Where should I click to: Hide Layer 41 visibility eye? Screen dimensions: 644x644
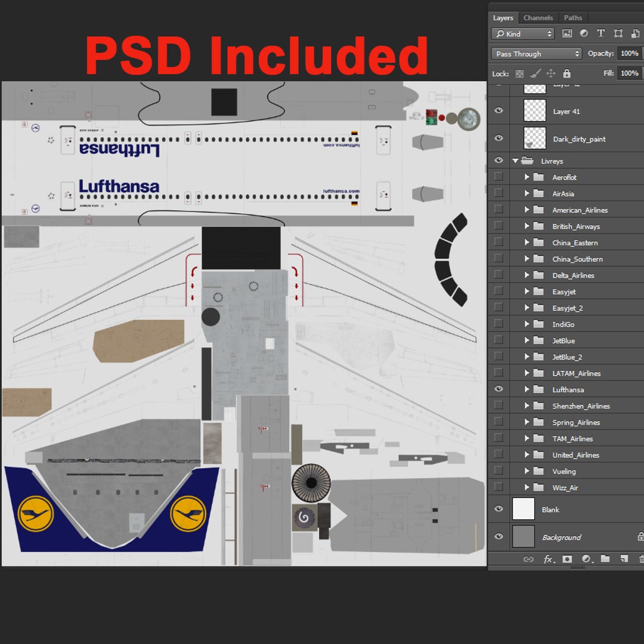tap(499, 110)
